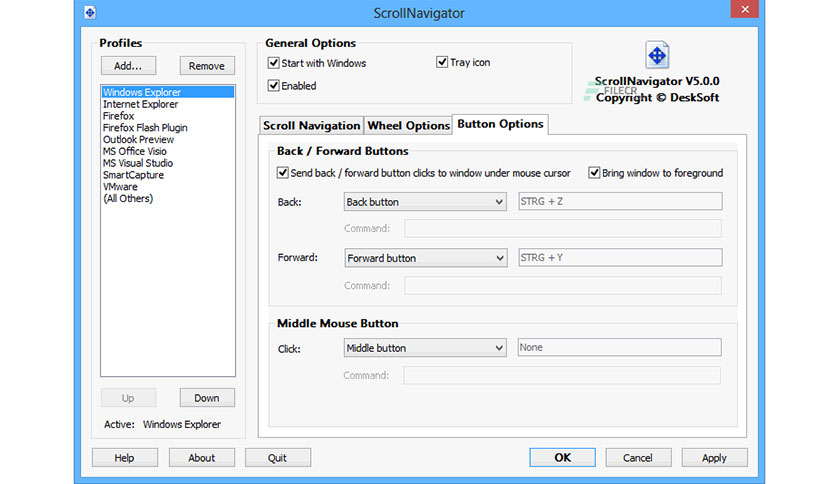
Task: Open Help
Action: click(x=124, y=457)
